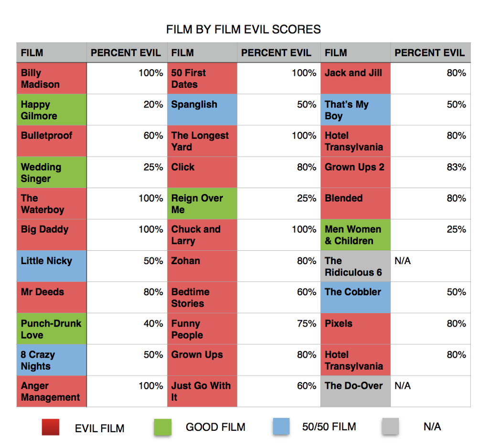Viewport: 489px width, 448px height.
Task: Click the blue 50/50 Film legend swatch
Action: [x=281, y=427]
